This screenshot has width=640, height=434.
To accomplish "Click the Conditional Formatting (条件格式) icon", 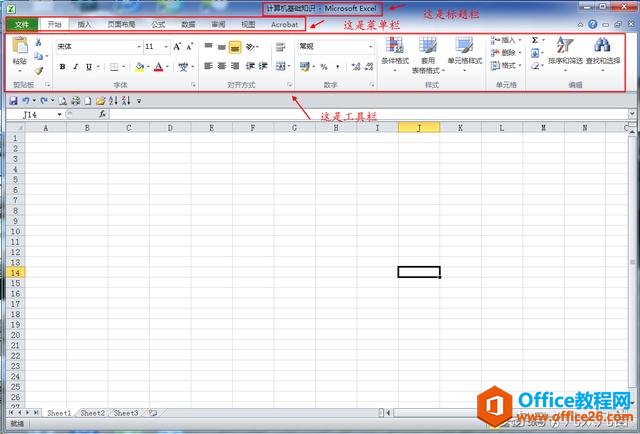I will click(394, 46).
